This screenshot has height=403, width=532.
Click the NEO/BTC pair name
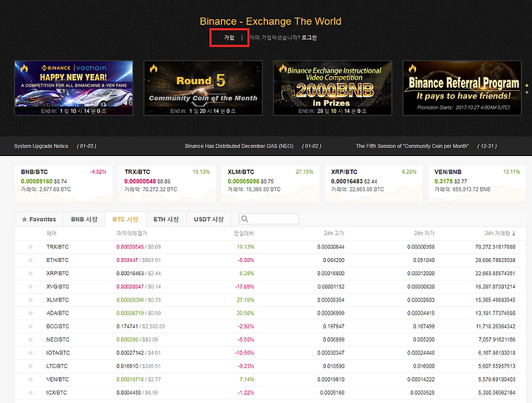pyautogui.click(x=58, y=339)
